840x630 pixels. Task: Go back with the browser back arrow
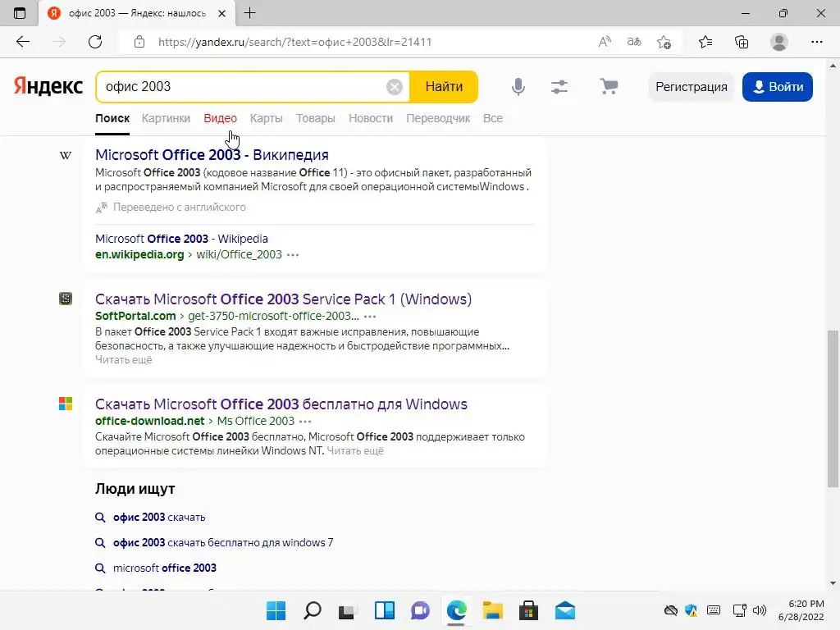(x=22, y=42)
